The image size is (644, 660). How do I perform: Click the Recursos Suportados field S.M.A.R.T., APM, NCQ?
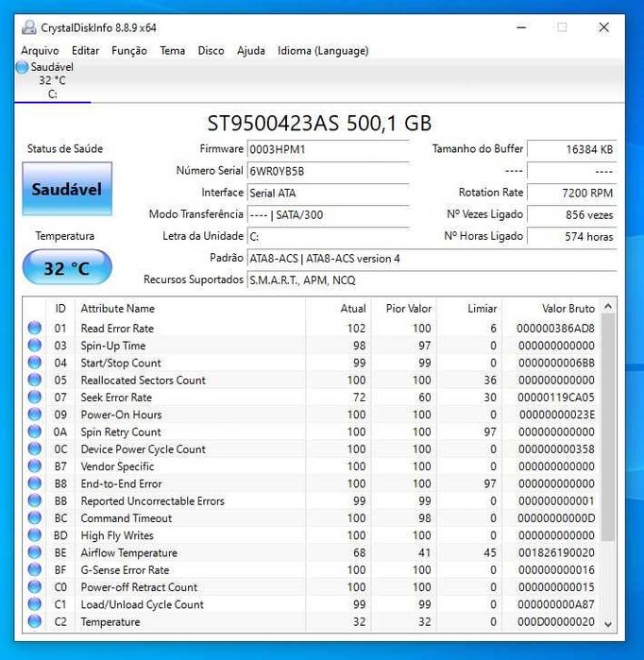tap(432, 280)
